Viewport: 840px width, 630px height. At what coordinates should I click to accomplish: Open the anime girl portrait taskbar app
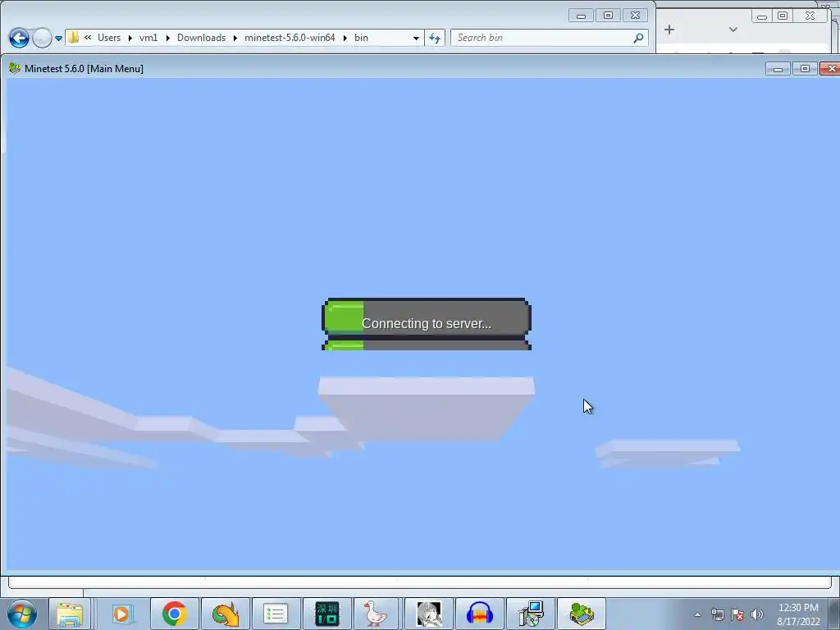point(428,614)
